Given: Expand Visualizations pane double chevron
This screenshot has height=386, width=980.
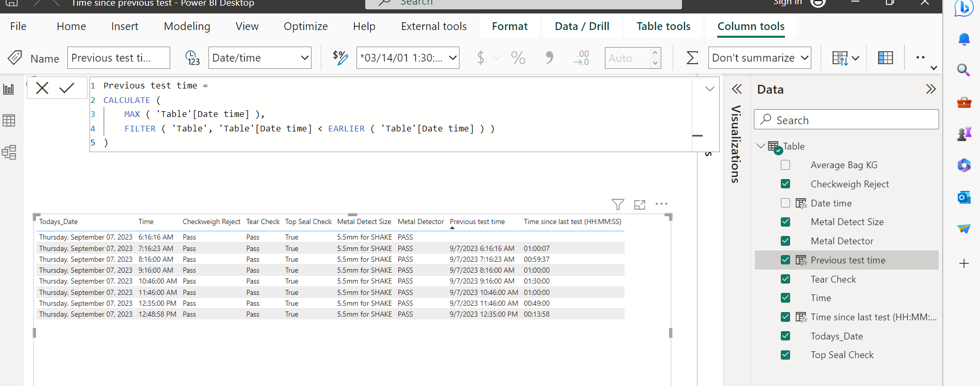Looking at the screenshot, I should (737, 89).
